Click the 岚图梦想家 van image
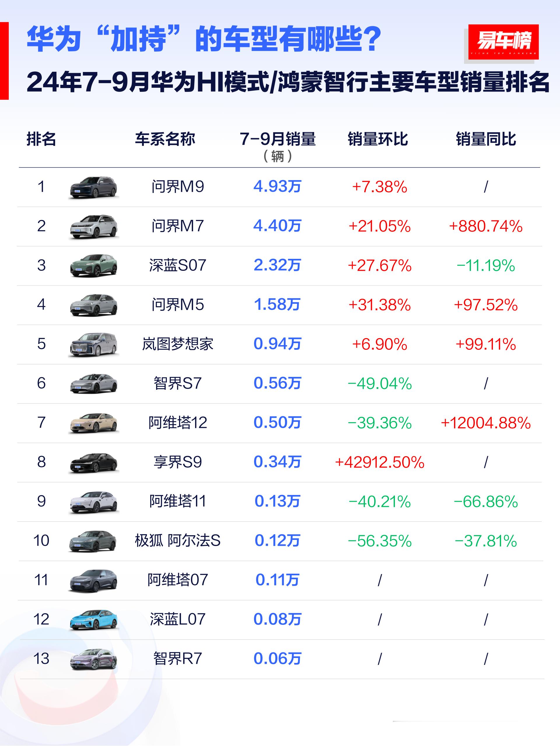 93,344
